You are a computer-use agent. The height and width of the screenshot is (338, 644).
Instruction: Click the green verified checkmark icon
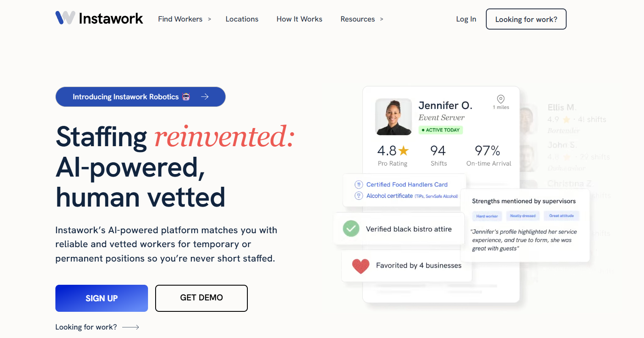click(x=351, y=229)
